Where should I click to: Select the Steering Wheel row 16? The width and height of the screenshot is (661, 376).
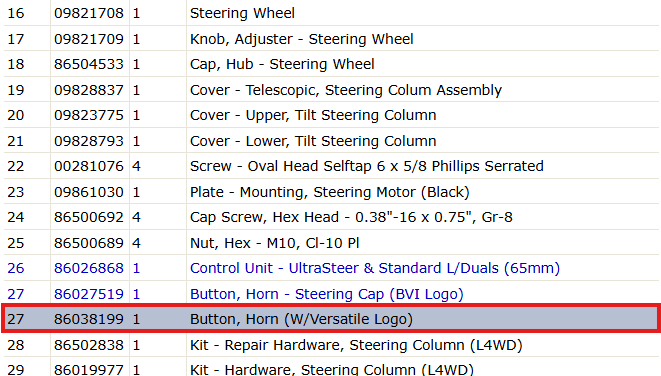click(x=331, y=13)
